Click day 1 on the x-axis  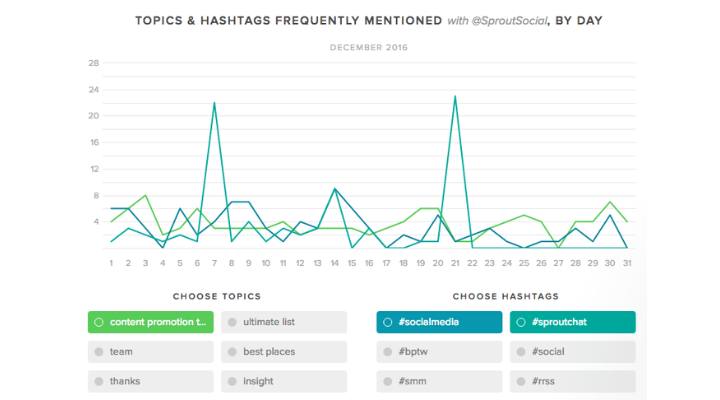pos(111,263)
